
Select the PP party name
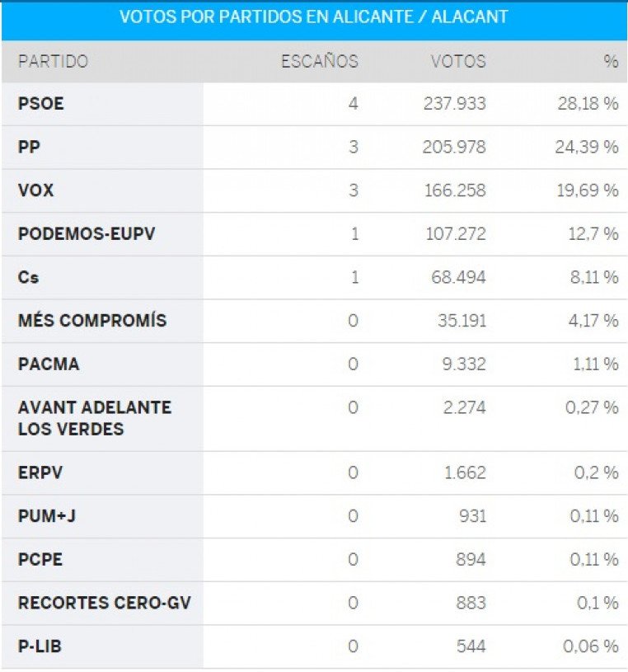tap(29, 147)
